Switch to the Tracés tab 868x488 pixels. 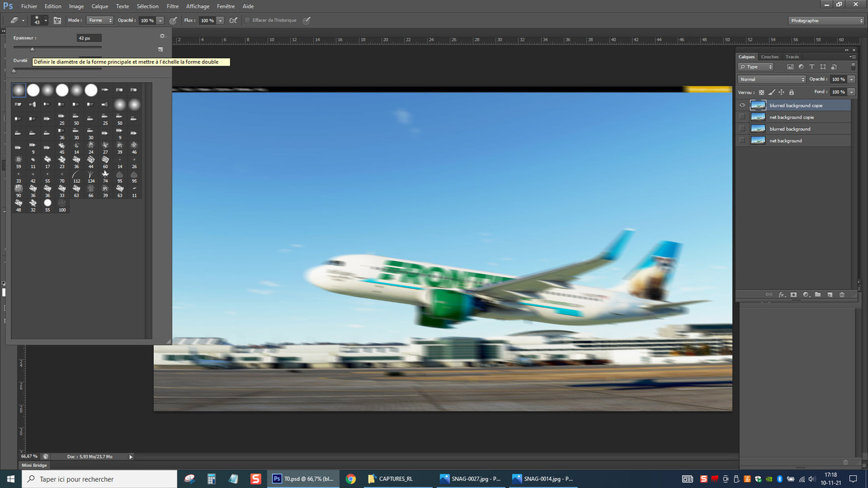point(792,57)
